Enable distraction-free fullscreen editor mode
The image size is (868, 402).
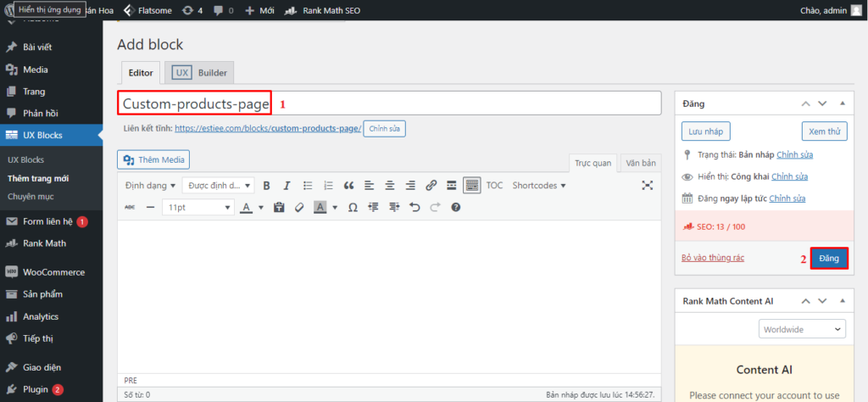tap(648, 186)
